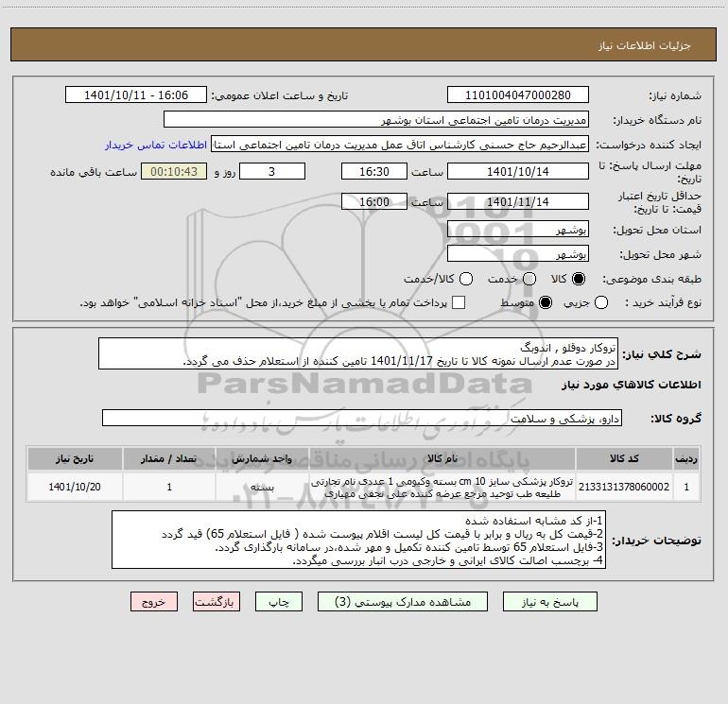Image resolution: width=728 pixels, height=704 pixels.
Task: Click the response deadline date 1401/10/14
Action: 518,171
